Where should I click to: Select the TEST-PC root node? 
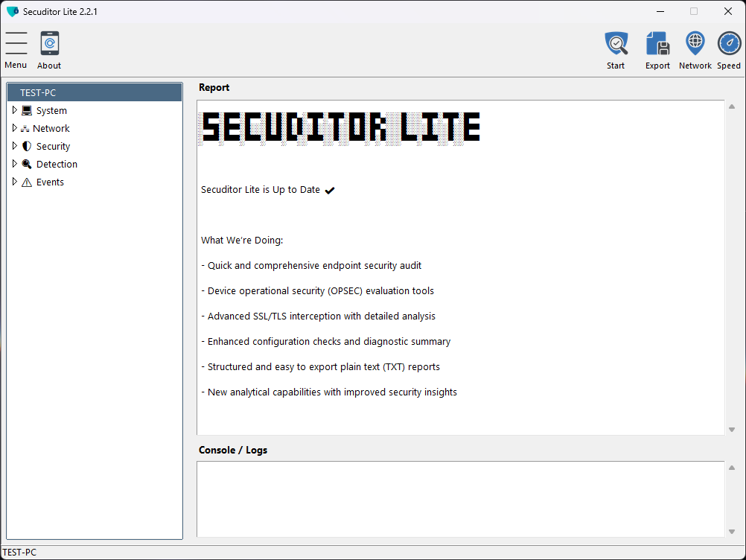(95, 92)
